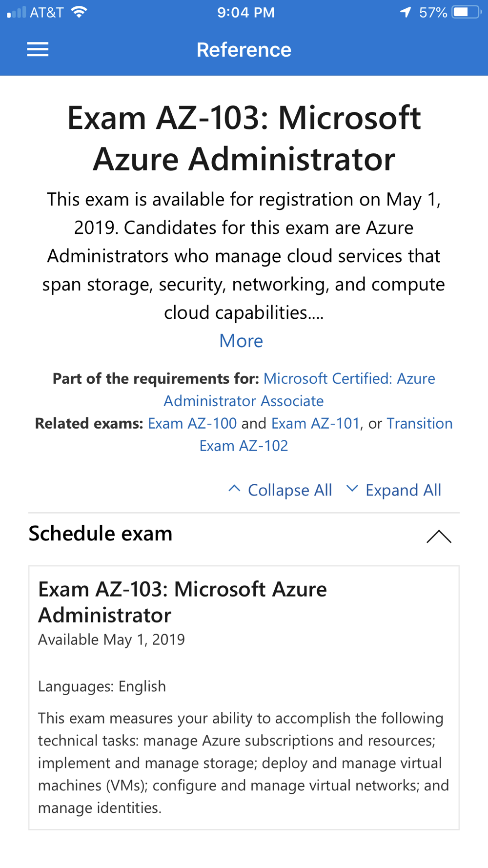Tap the Reference header title
Image resolution: width=488 pixels, height=868 pixels.
244,50
